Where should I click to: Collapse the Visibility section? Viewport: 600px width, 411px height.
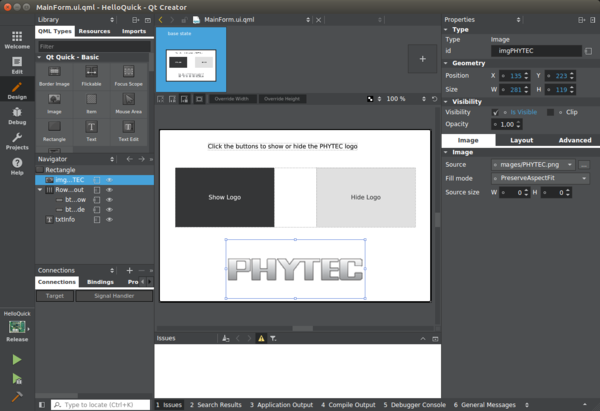point(446,102)
